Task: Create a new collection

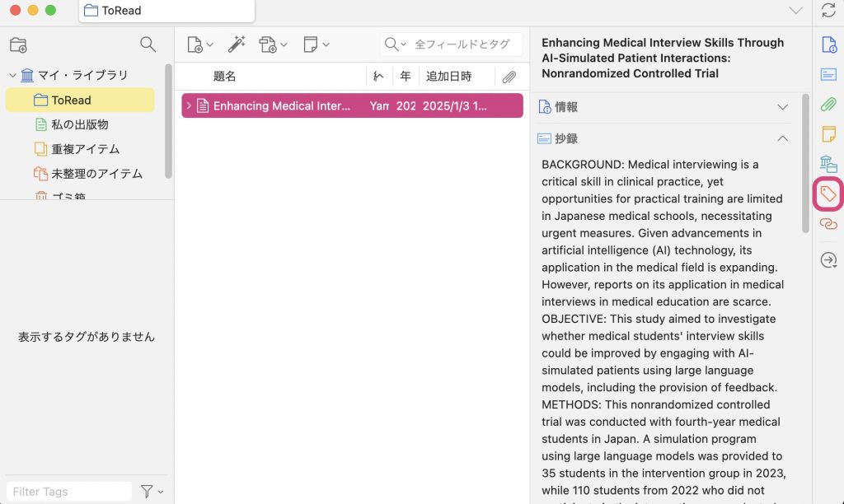Action: 18,44
